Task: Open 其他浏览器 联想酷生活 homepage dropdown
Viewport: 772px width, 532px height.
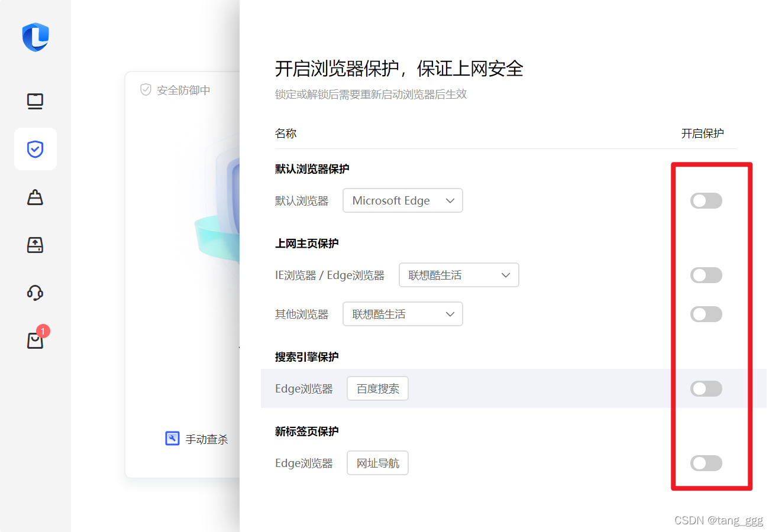Action: [x=403, y=314]
